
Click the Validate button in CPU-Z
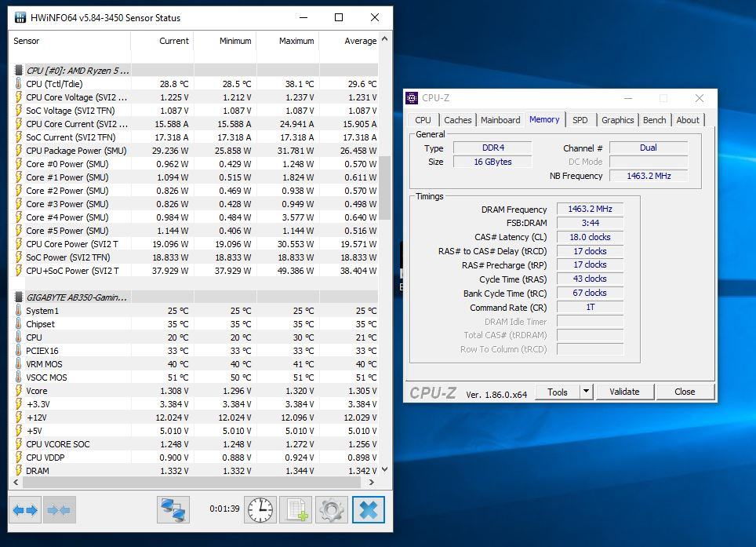click(624, 392)
